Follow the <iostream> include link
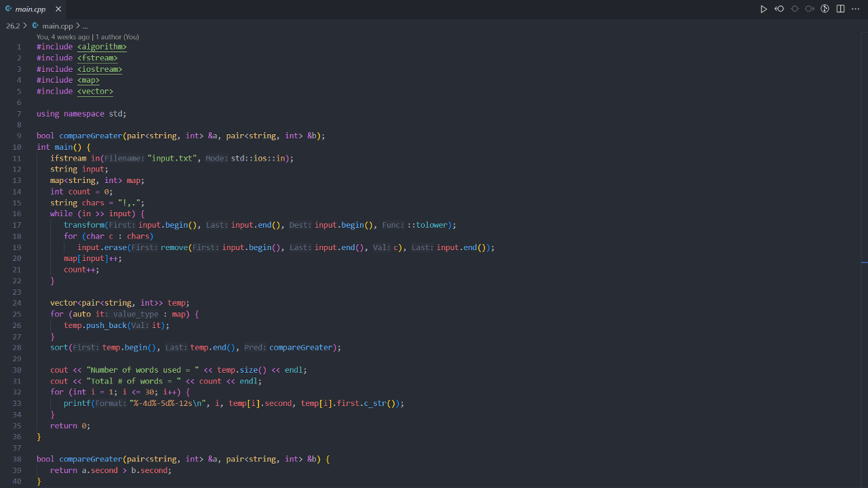 tap(100, 69)
